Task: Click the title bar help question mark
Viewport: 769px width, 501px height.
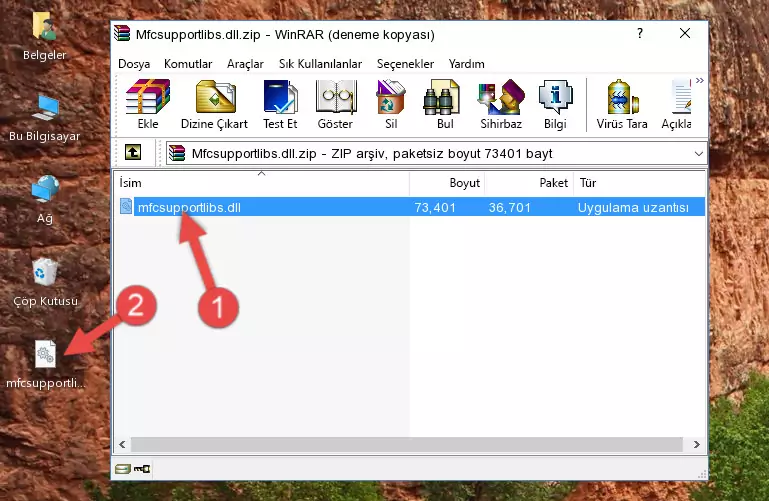Action: pos(640,33)
